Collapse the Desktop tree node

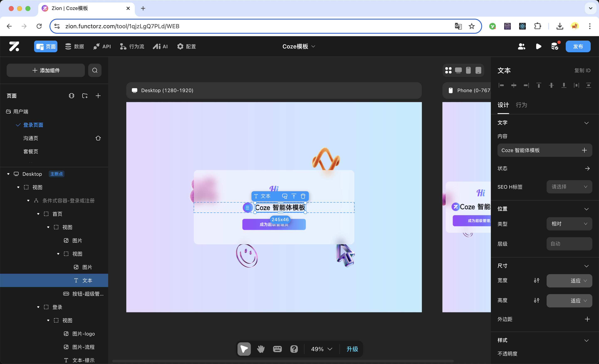tap(8, 174)
